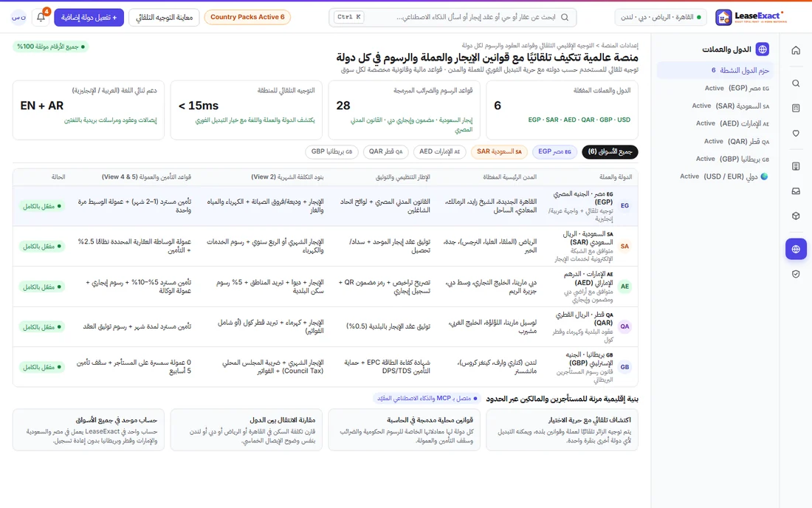Click the globe icon beside الدول والعملات

(x=762, y=49)
